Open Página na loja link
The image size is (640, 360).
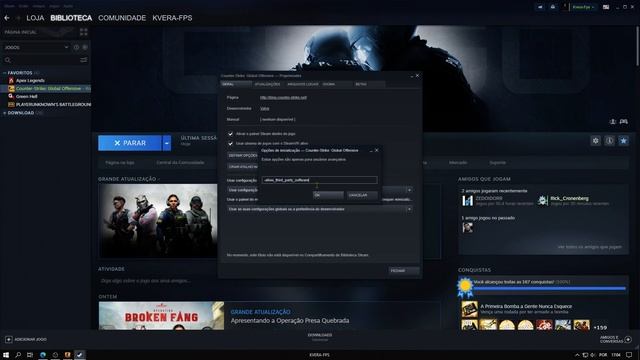(120, 162)
